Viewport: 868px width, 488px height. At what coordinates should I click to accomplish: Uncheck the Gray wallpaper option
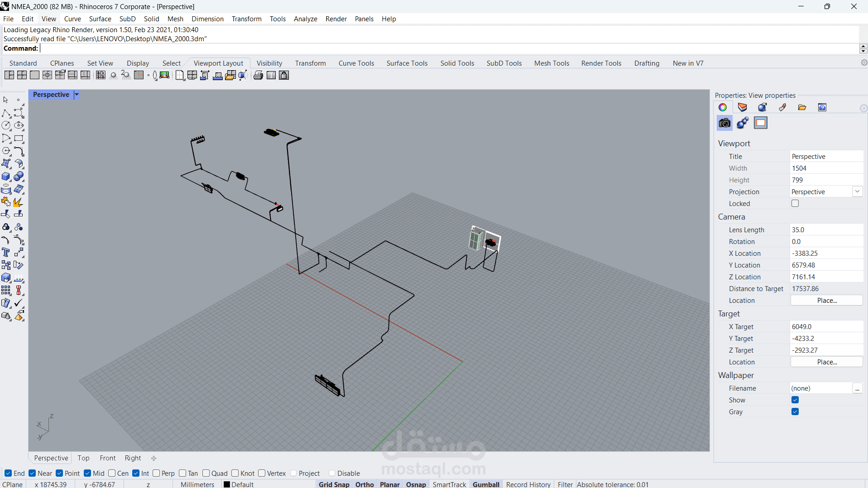pyautogui.click(x=795, y=411)
